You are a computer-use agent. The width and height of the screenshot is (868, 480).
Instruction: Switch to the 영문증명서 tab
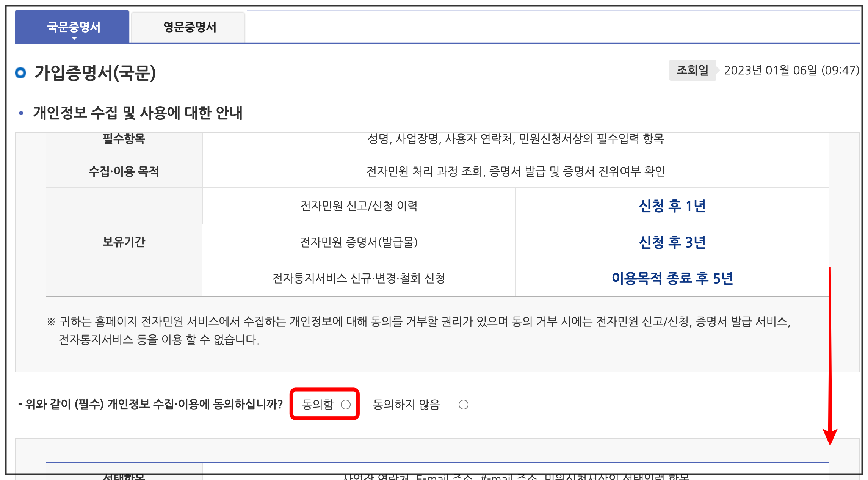(190, 27)
